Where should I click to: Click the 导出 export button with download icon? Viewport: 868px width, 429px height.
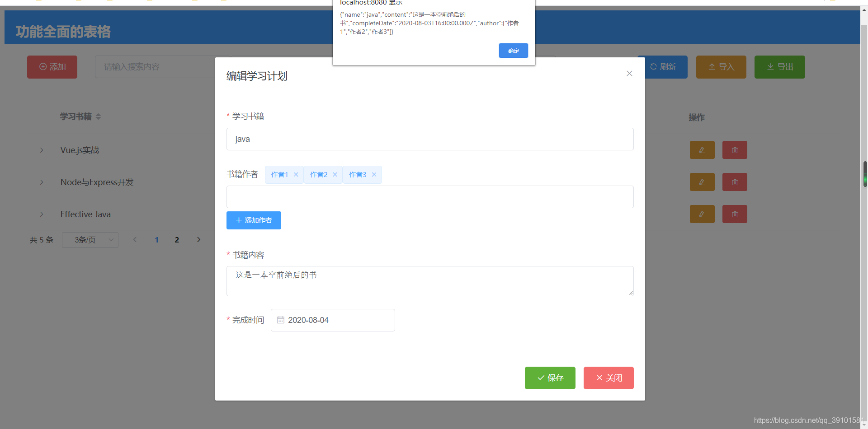(x=779, y=67)
